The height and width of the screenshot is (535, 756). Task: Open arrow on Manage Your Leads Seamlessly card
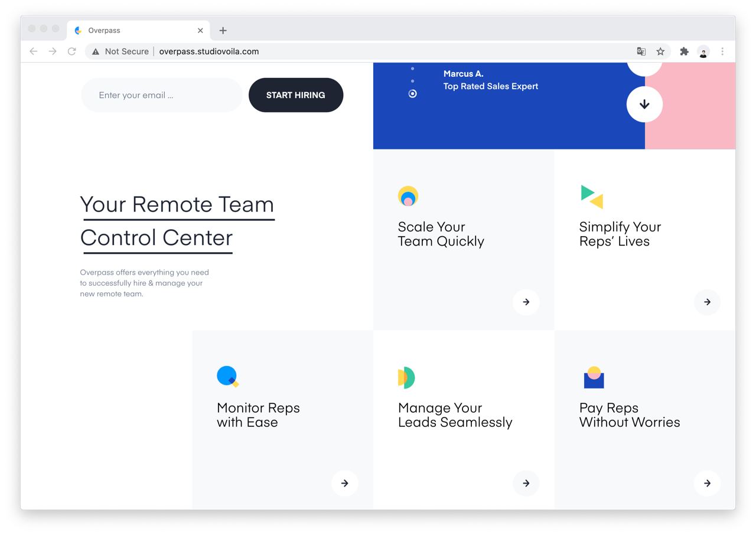(x=526, y=483)
